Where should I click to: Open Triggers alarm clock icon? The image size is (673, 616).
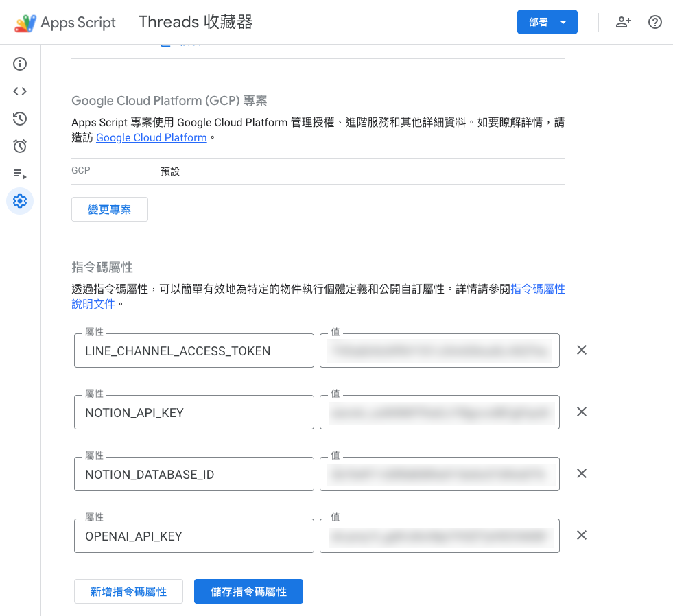tap(20, 146)
